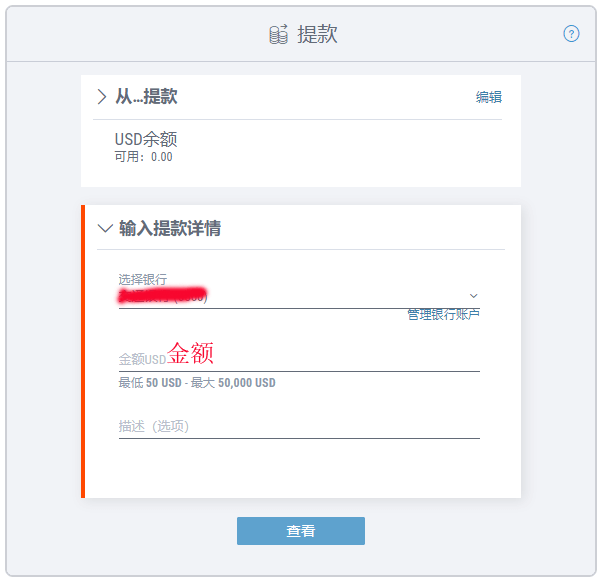Click the 提款 page title
Viewport: 602px width, 581px height.
318,35
